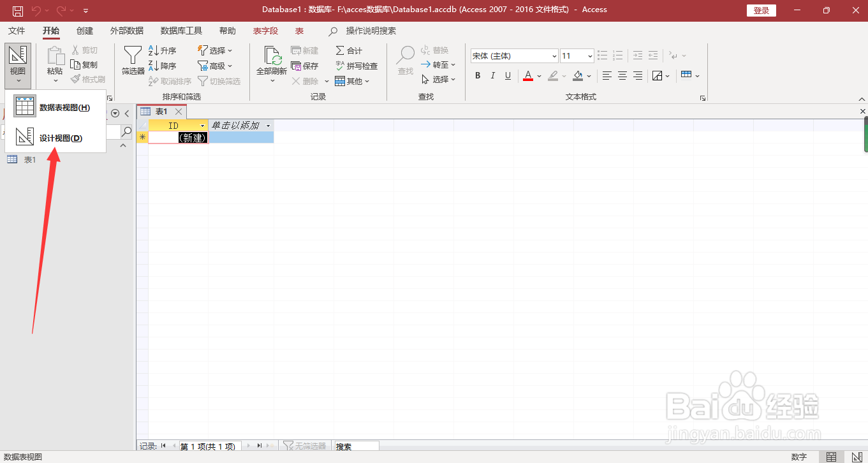This screenshot has width=868, height=463.
Task: Run 拼写检查 (Spell check)
Action: point(357,66)
